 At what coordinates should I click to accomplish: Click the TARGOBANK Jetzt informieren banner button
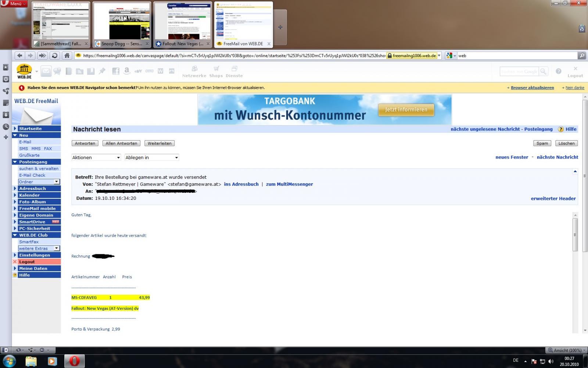click(406, 110)
